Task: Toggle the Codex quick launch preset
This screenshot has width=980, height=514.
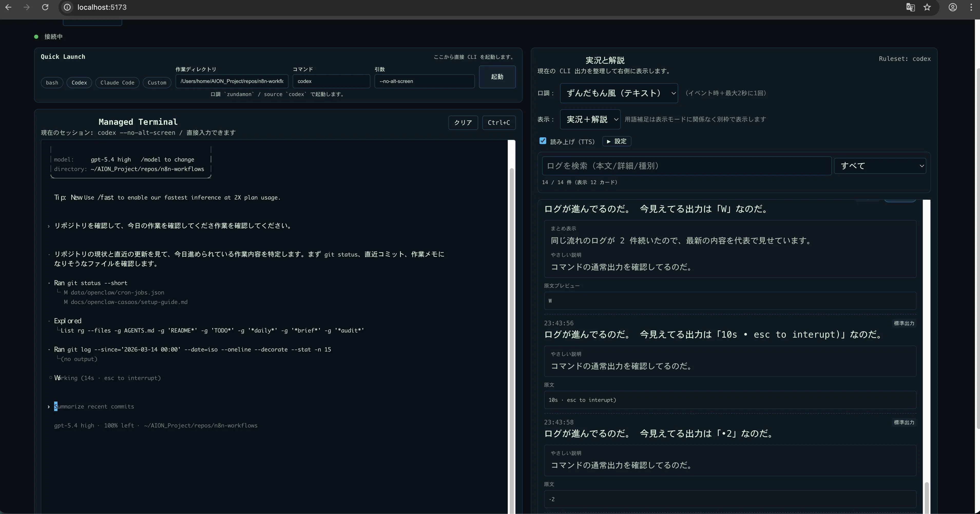Action: (x=79, y=83)
